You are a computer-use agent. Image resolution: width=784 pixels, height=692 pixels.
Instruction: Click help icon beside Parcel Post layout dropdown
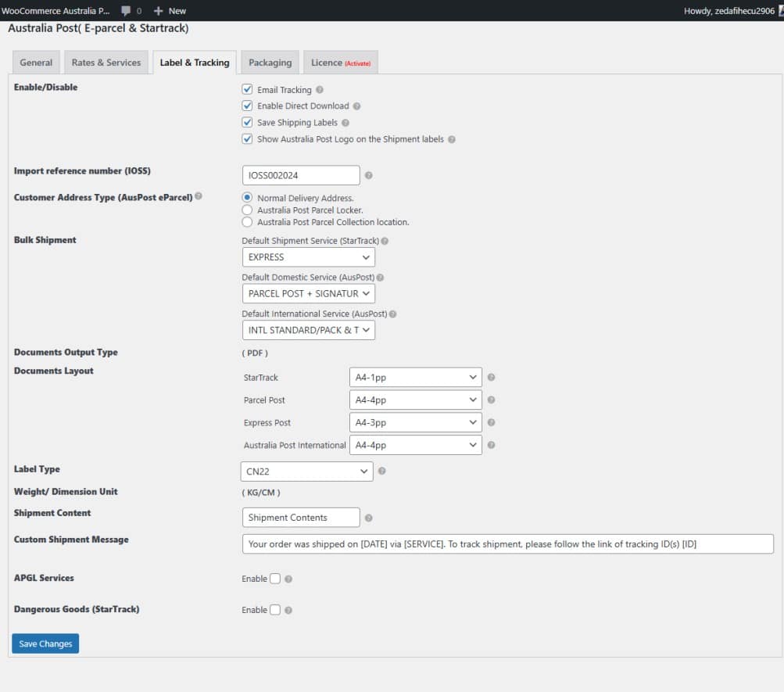(491, 400)
